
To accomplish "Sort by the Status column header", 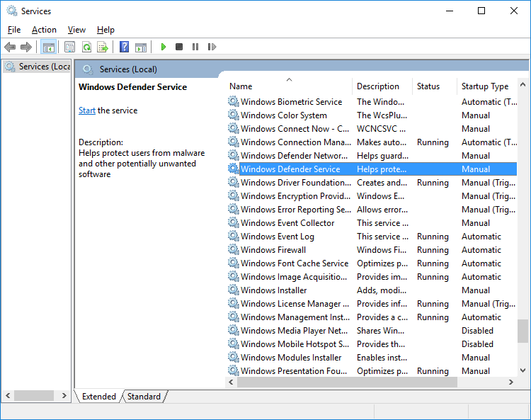I will click(x=435, y=86).
